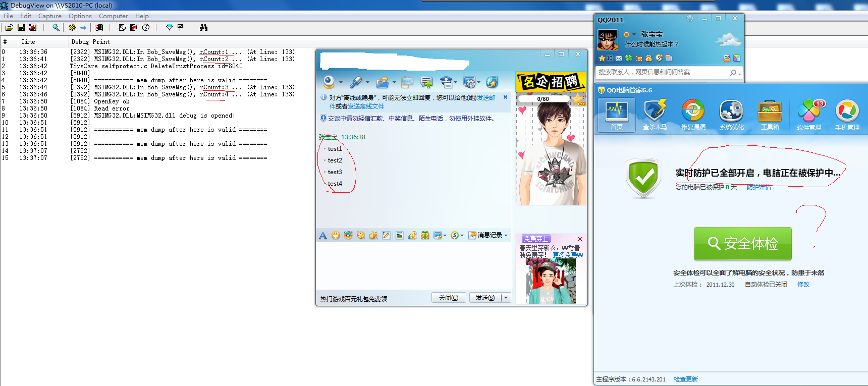Dismiss the offline notice with its X

[505, 97]
